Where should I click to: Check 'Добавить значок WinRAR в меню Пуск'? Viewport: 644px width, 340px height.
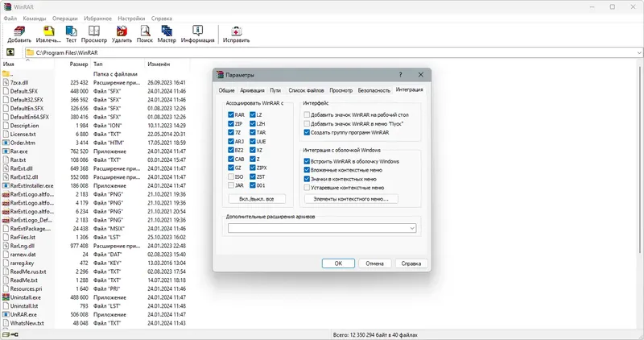307,123
